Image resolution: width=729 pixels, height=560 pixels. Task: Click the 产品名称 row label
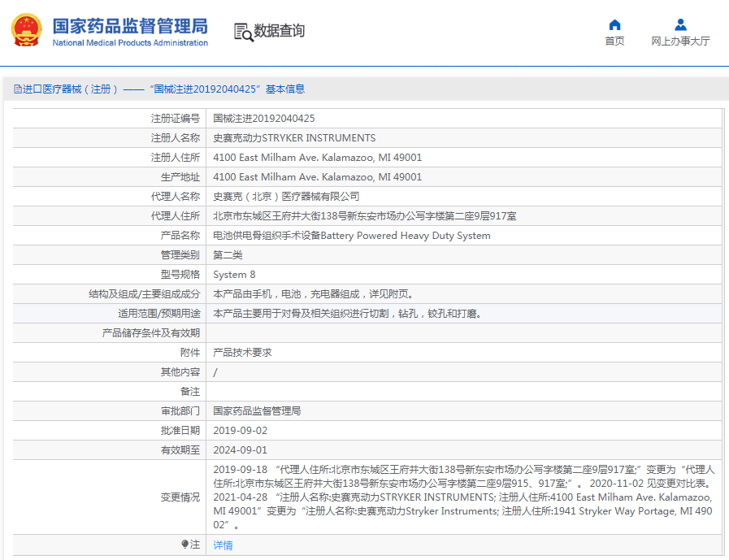[180, 236]
